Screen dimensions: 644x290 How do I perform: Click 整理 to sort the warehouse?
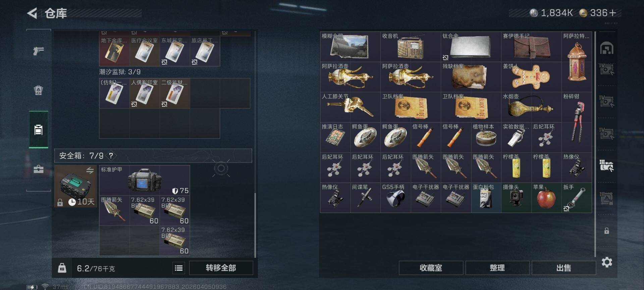coord(497,268)
